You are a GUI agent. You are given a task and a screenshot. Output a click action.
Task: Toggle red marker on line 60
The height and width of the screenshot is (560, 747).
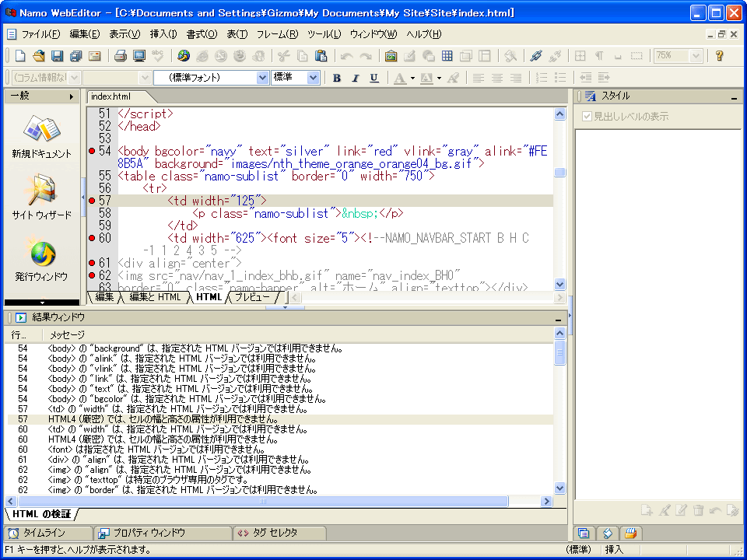pos(92,238)
